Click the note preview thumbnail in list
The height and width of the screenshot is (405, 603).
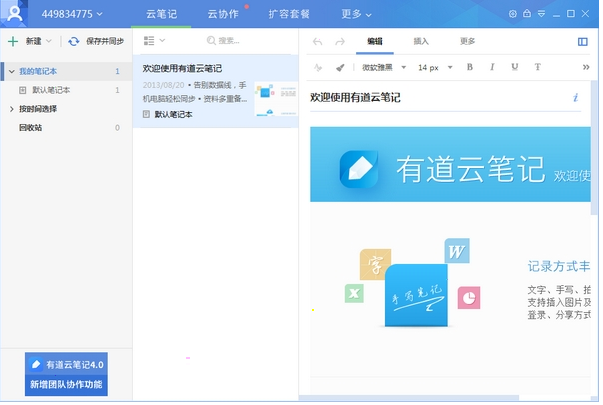[x=276, y=99]
